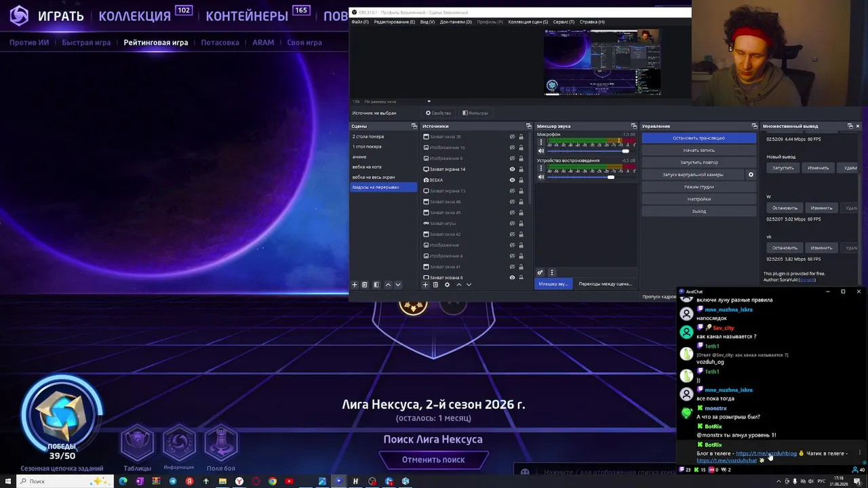Open the Файл menu in OBS
This screenshot has height=488, width=868.
click(x=360, y=22)
